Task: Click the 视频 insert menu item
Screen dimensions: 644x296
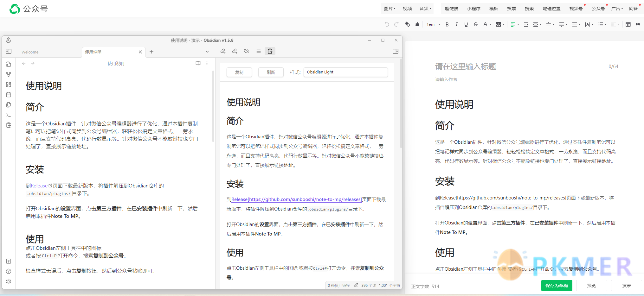Action: point(407,9)
